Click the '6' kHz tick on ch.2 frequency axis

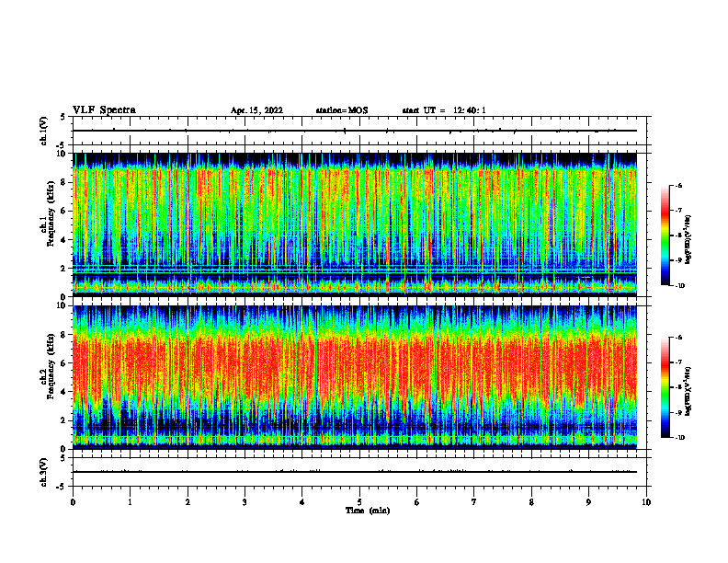(63, 363)
